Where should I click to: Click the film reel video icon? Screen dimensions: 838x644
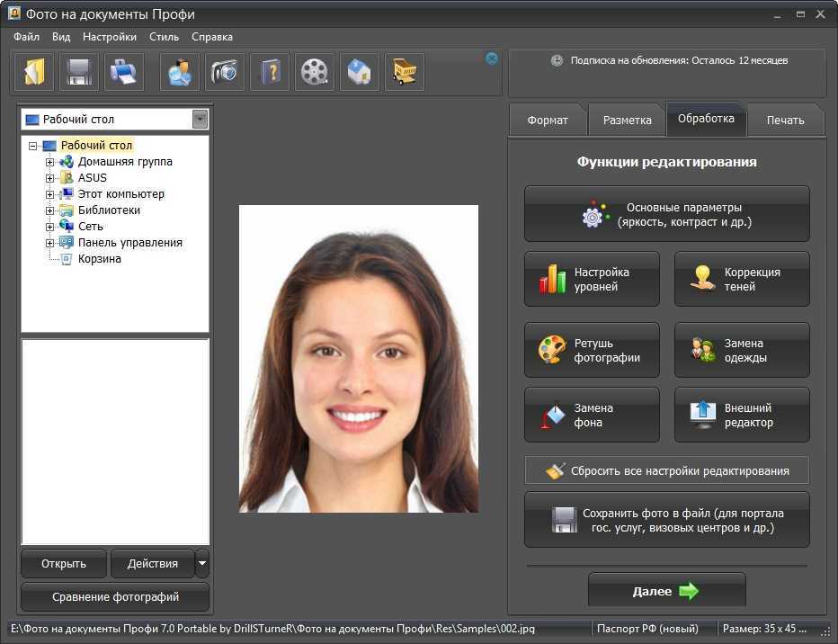click(x=315, y=72)
